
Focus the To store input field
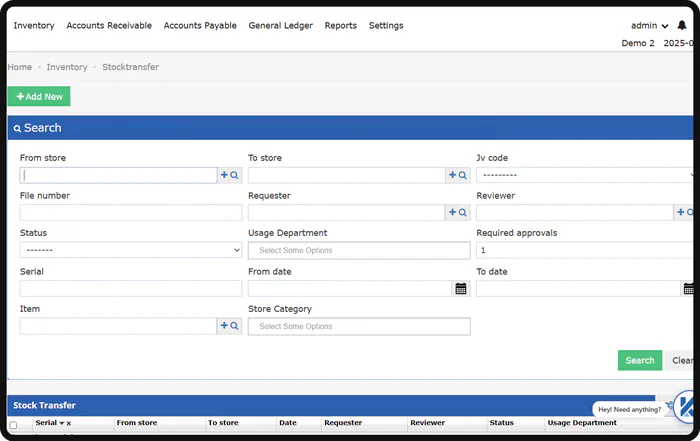[x=347, y=175]
